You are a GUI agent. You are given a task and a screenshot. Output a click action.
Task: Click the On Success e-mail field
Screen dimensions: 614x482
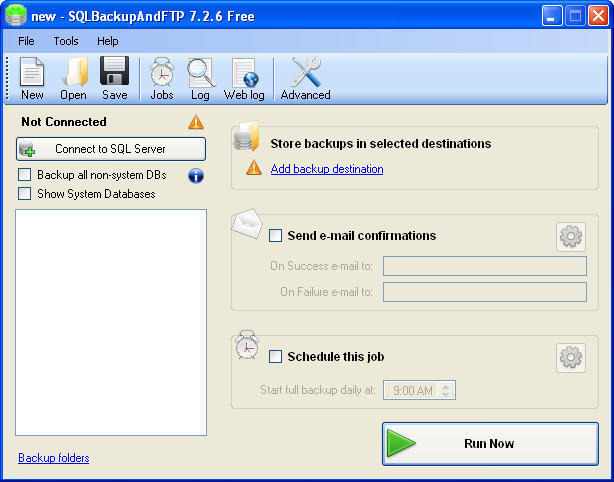[485, 266]
